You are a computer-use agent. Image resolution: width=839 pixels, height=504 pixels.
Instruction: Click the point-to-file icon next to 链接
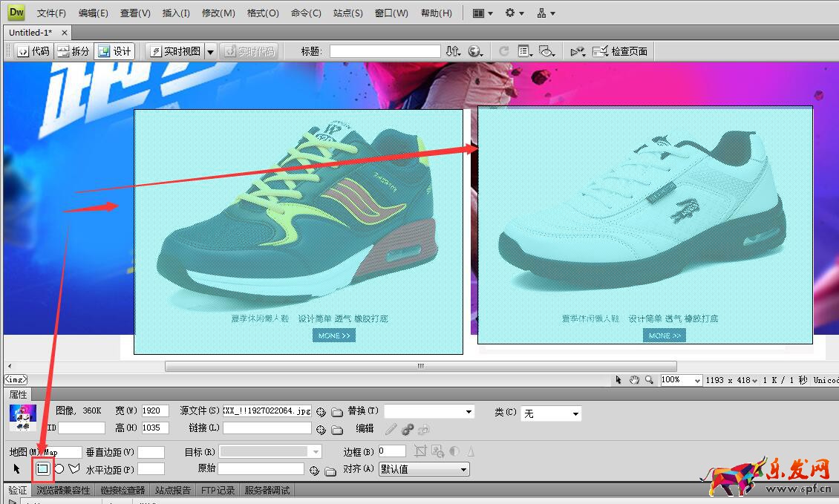tap(321, 429)
